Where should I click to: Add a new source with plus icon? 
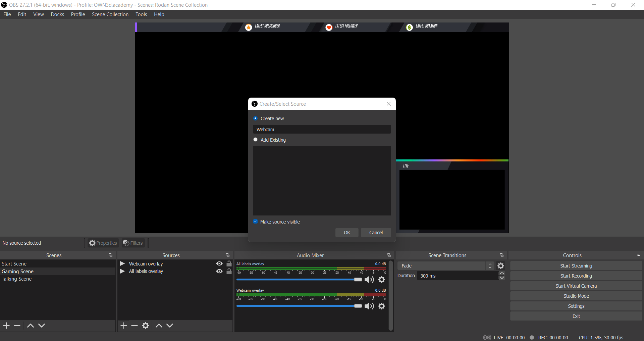tap(124, 326)
